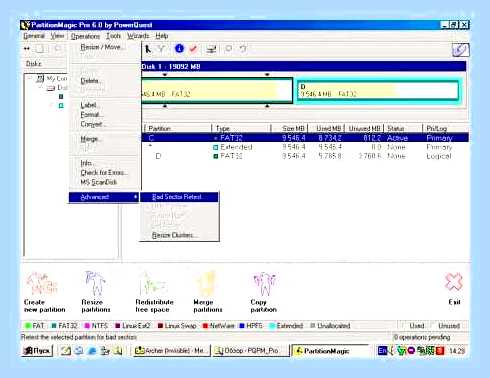Choose Convert from Operations menu
The image size is (490, 378).
104,124
